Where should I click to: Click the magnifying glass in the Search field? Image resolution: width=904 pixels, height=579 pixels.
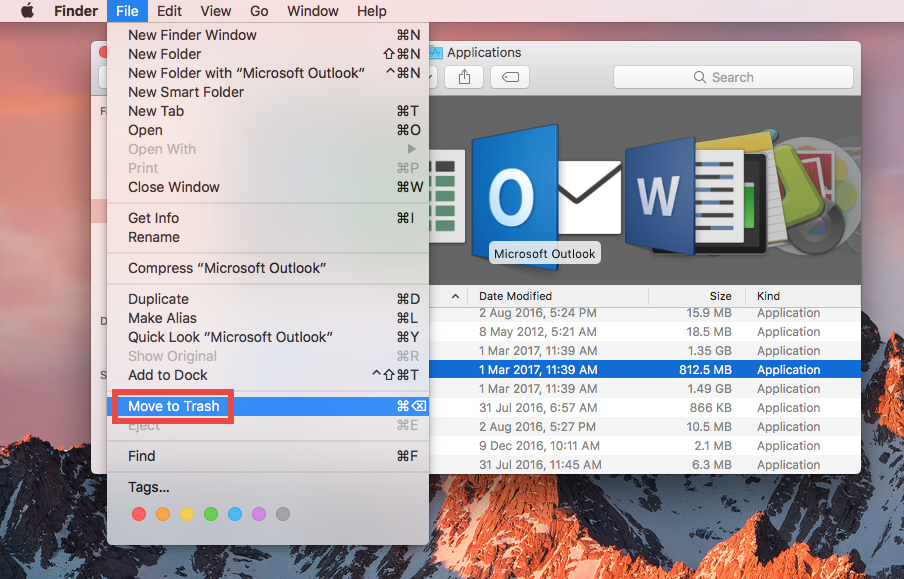[701, 77]
